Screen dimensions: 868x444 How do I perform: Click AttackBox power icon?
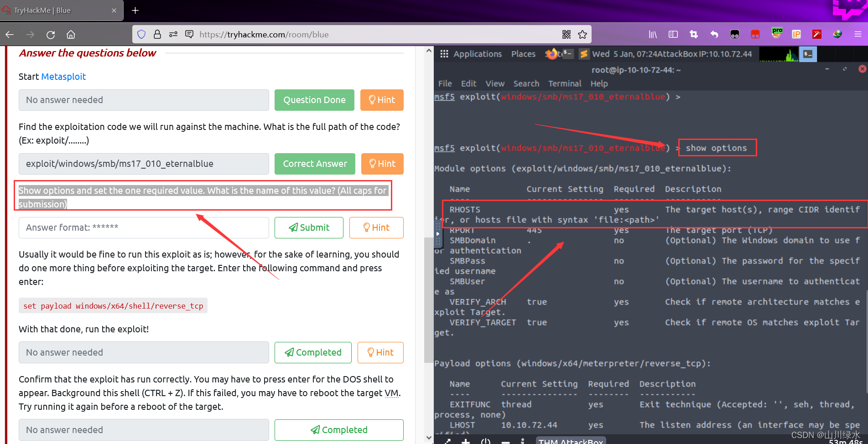point(486,441)
